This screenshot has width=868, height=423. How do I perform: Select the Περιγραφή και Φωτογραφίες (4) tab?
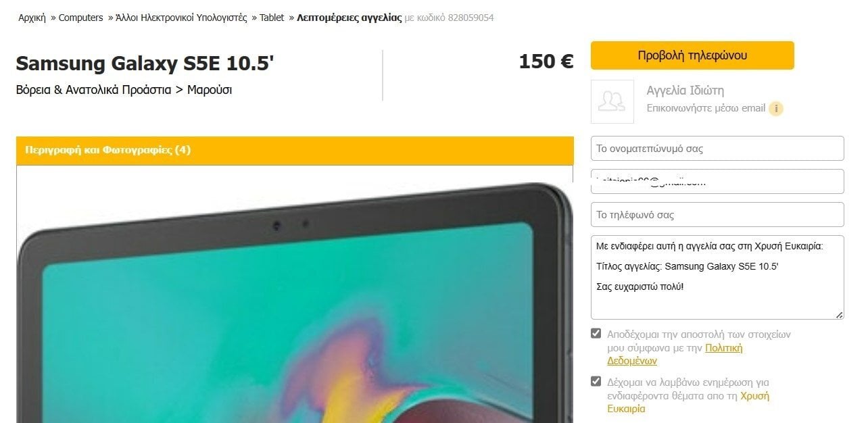coord(107,150)
